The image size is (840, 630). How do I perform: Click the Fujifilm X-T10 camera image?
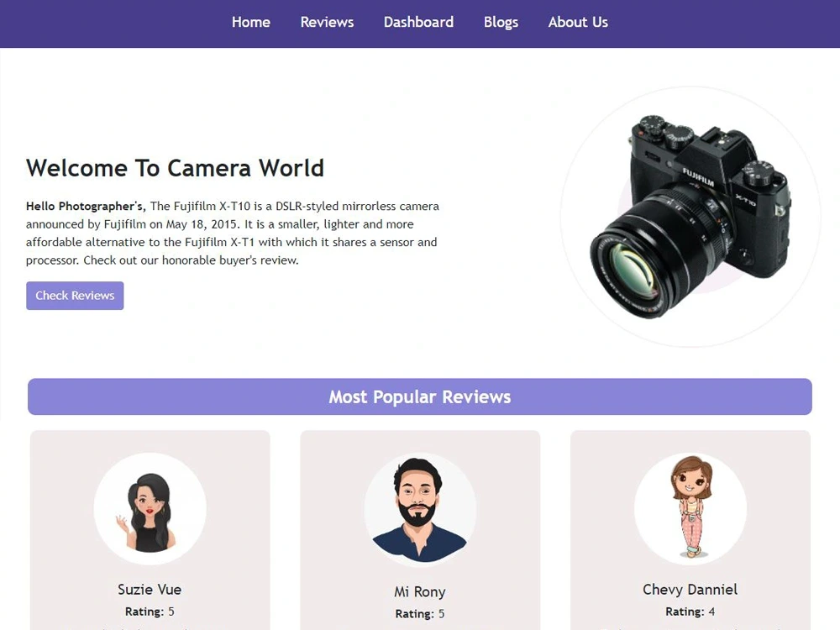click(690, 217)
